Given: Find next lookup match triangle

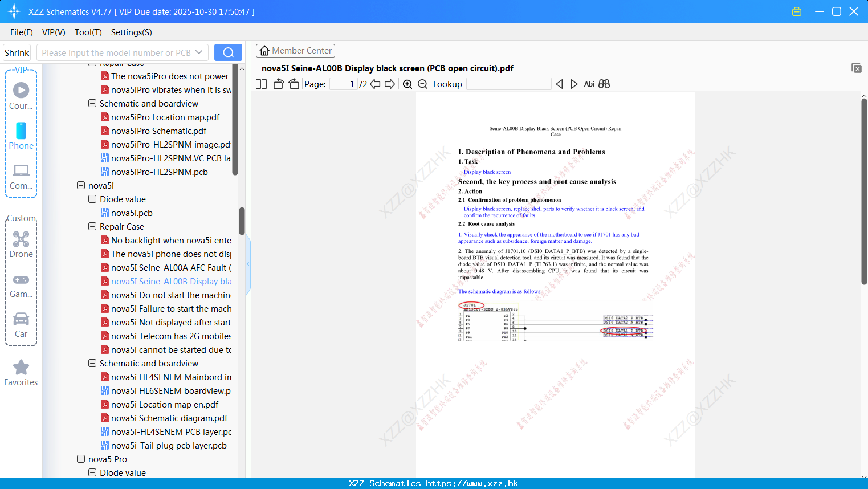Looking at the screenshot, I should pos(574,84).
